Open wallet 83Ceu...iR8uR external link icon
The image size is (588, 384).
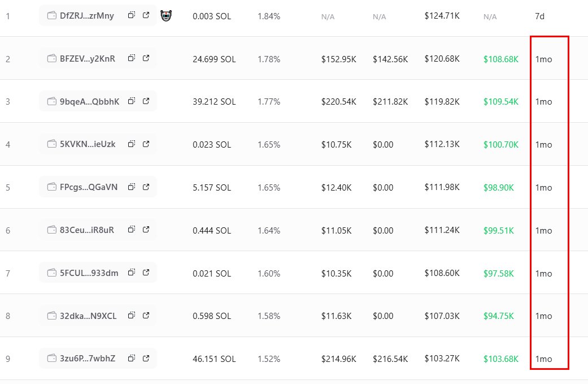pyautogui.click(x=146, y=230)
